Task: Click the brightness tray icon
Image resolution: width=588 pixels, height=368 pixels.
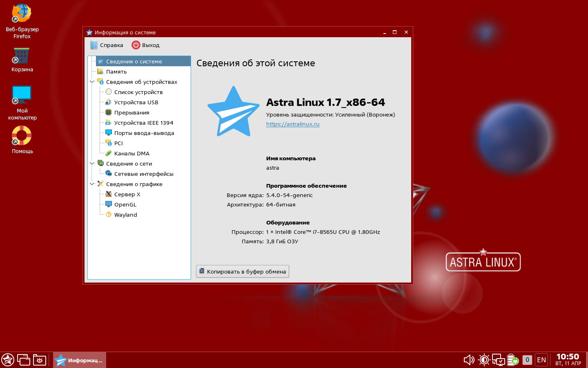Action: (484, 360)
